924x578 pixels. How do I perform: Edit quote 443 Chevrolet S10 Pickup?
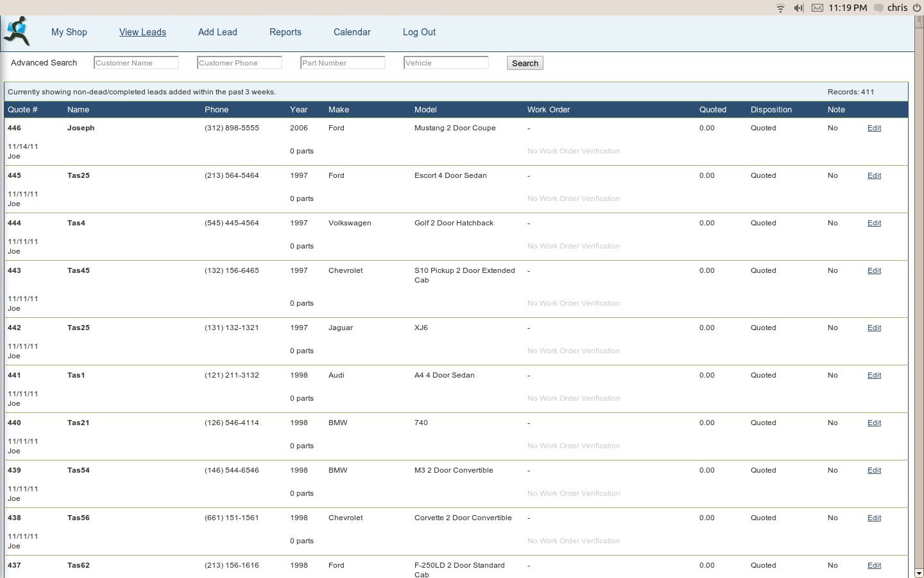click(874, 270)
